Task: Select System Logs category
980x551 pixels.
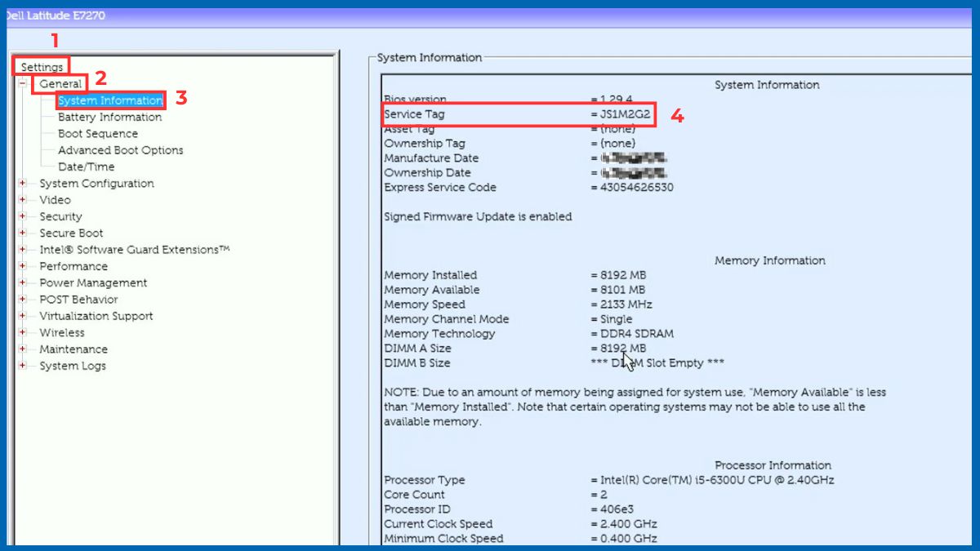Action: [73, 366]
